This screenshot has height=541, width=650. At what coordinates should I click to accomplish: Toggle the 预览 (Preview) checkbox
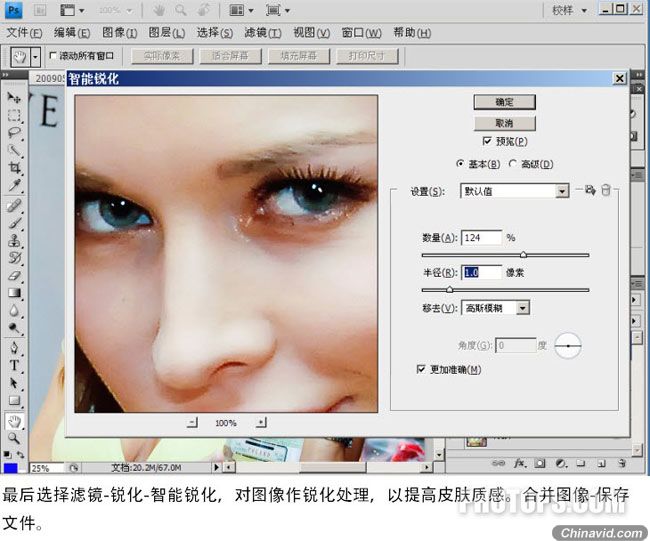(487, 141)
